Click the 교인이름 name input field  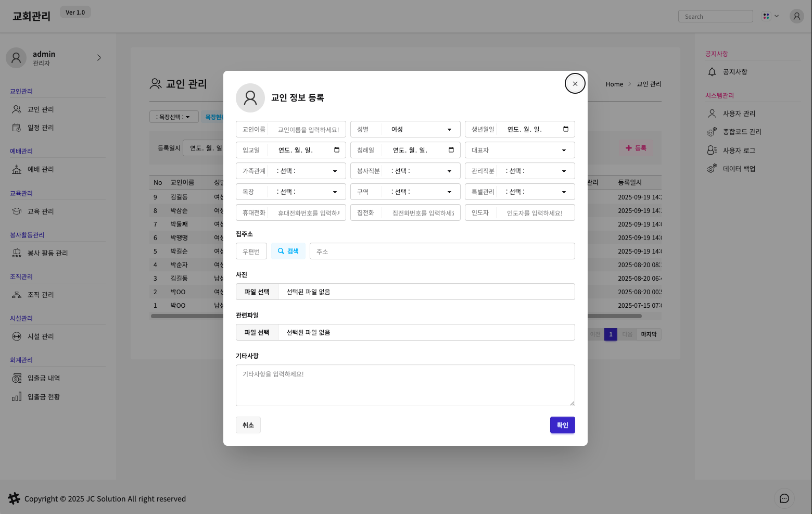point(308,129)
